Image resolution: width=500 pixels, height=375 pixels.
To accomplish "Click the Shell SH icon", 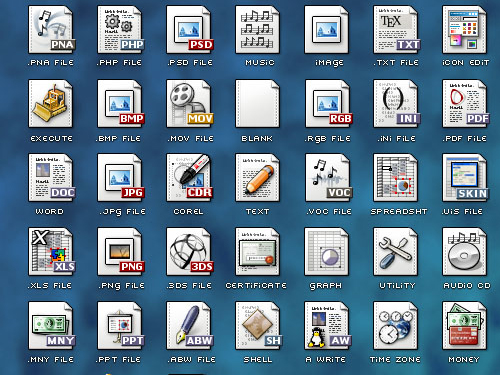I will pos(259,325).
